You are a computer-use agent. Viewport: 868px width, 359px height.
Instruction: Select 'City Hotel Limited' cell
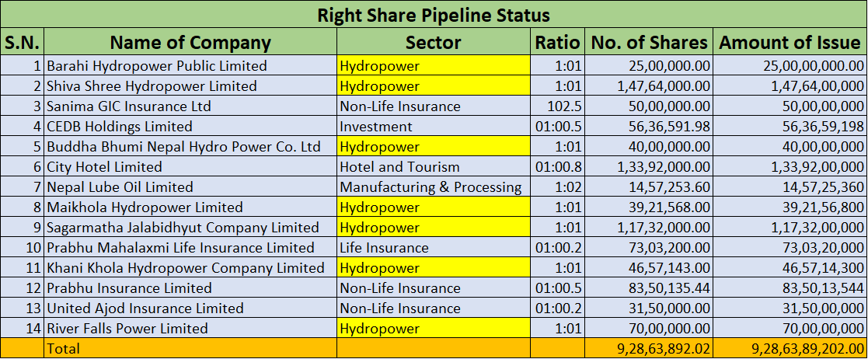[x=190, y=166]
